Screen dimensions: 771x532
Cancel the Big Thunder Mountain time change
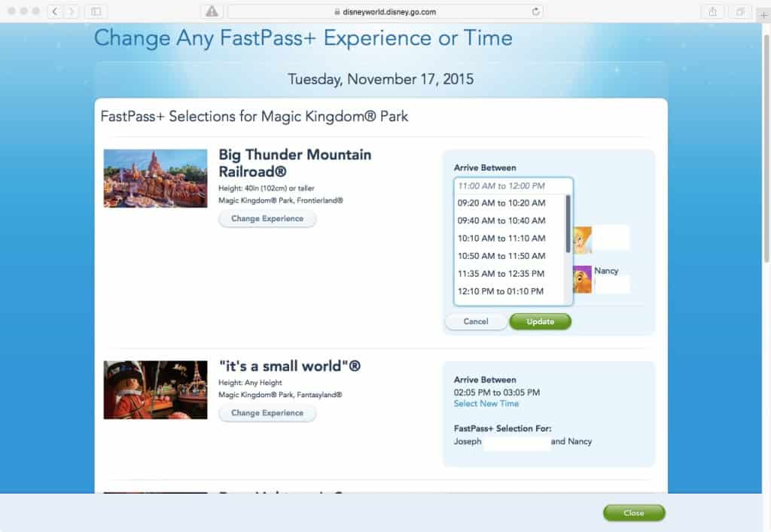[476, 321]
